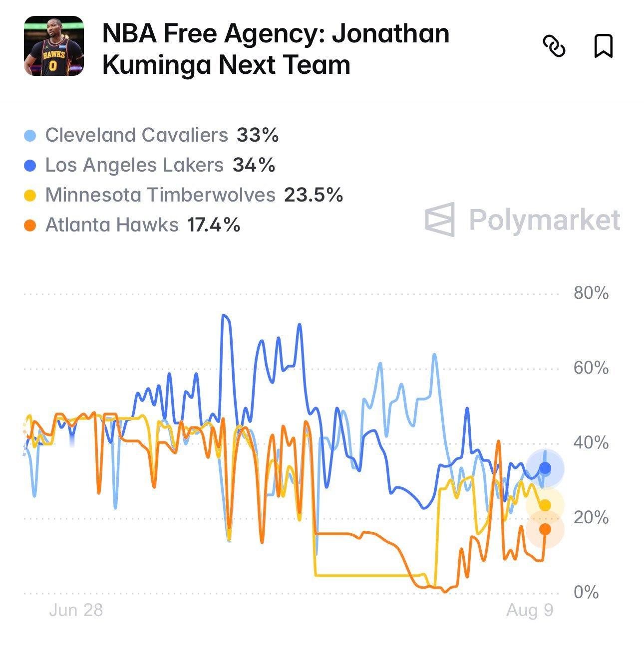Click the Lakers endpoint marker on chart

click(545, 468)
